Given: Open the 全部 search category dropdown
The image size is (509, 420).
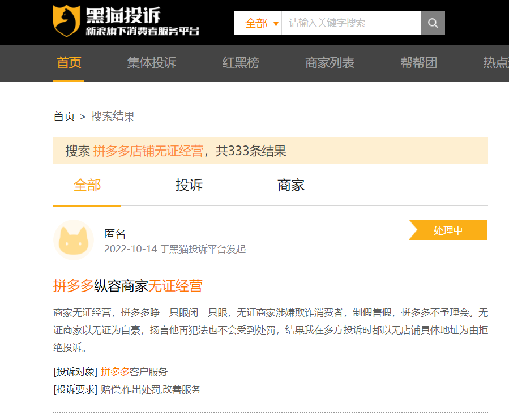Looking at the screenshot, I should [258, 23].
